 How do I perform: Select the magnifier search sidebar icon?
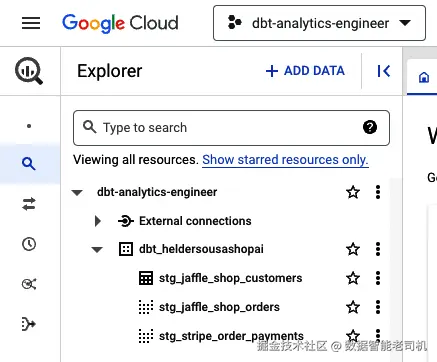tap(29, 164)
